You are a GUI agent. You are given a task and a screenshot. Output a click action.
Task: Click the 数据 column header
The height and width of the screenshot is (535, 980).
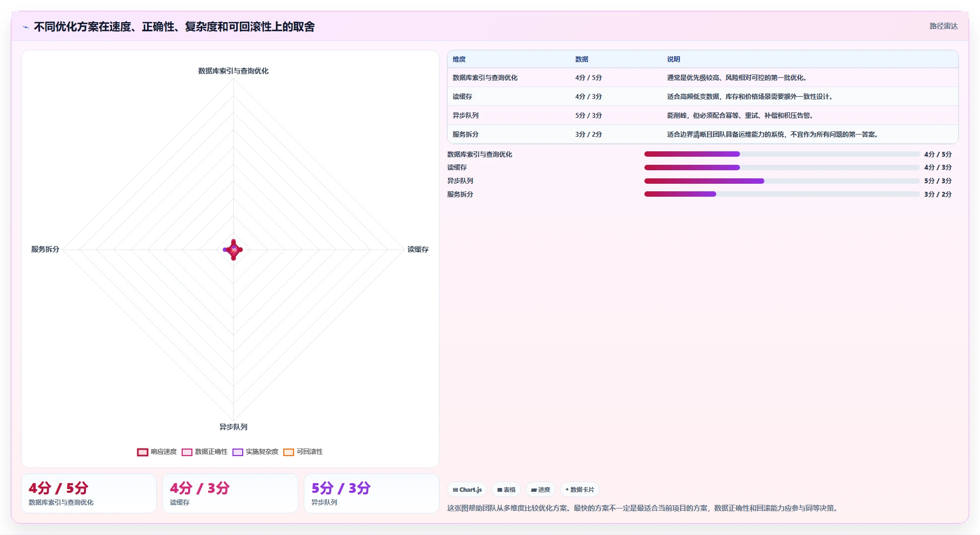[582, 59]
